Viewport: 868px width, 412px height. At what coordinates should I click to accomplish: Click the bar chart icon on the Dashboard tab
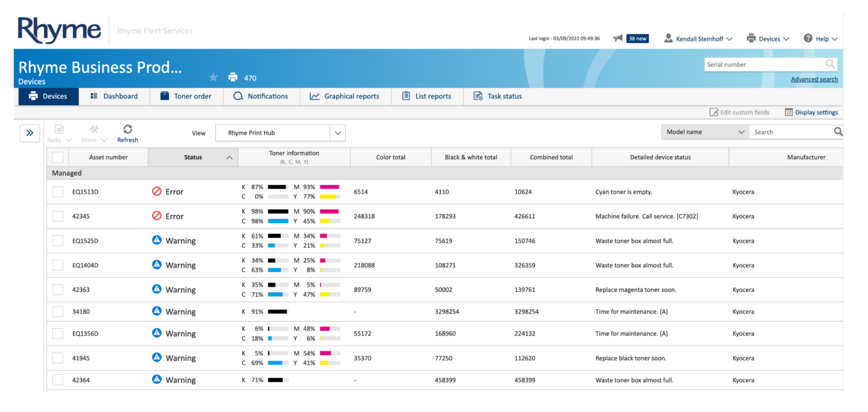(94, 96)
